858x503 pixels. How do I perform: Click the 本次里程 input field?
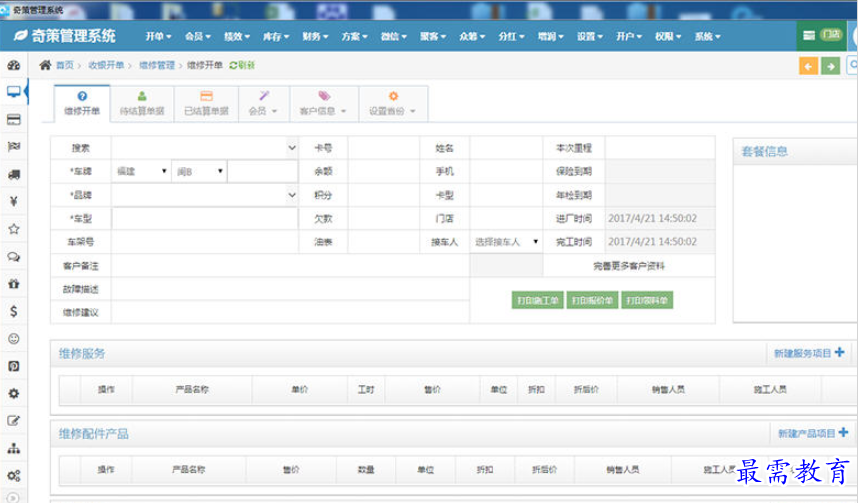(660, 148)
